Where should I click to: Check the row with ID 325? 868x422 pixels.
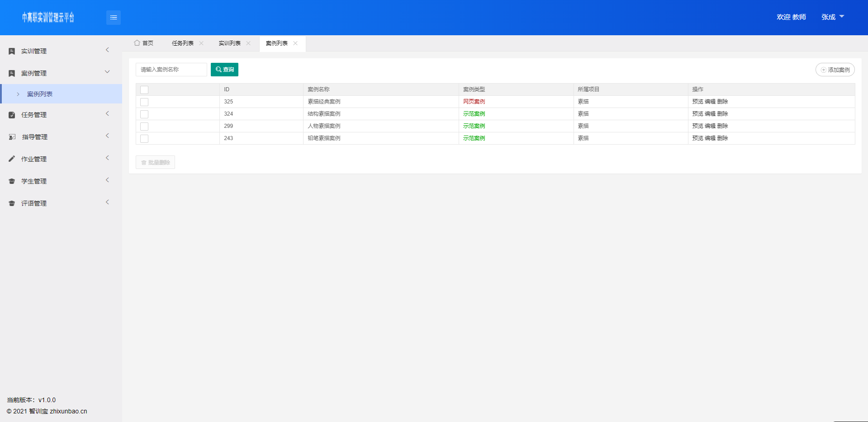[144, 102]
